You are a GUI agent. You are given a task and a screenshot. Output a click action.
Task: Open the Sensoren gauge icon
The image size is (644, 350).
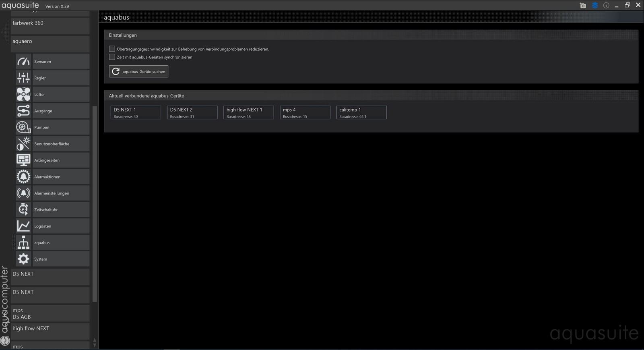point(23,62)
